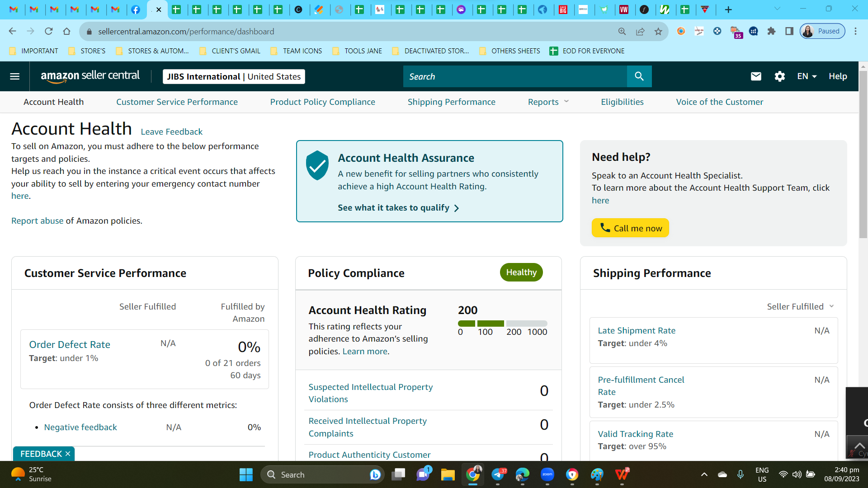
Task: Click the Leave Feedback link
Action: coord(172,131)
